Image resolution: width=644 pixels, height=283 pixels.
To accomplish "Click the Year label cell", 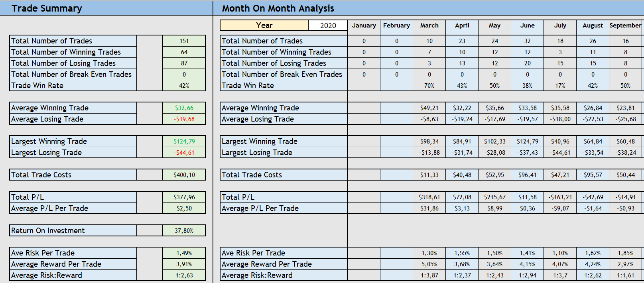I will pos(264,26).
